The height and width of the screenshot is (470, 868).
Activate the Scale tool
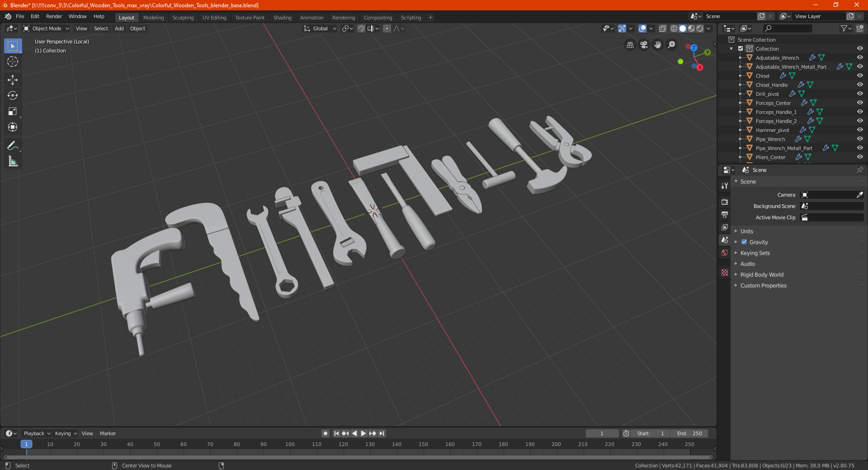[x=13, y=111]
